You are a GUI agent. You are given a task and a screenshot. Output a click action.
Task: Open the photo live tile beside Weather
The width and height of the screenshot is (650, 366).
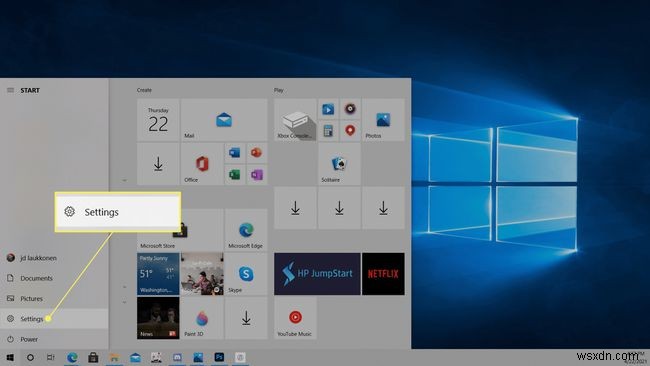202,274
